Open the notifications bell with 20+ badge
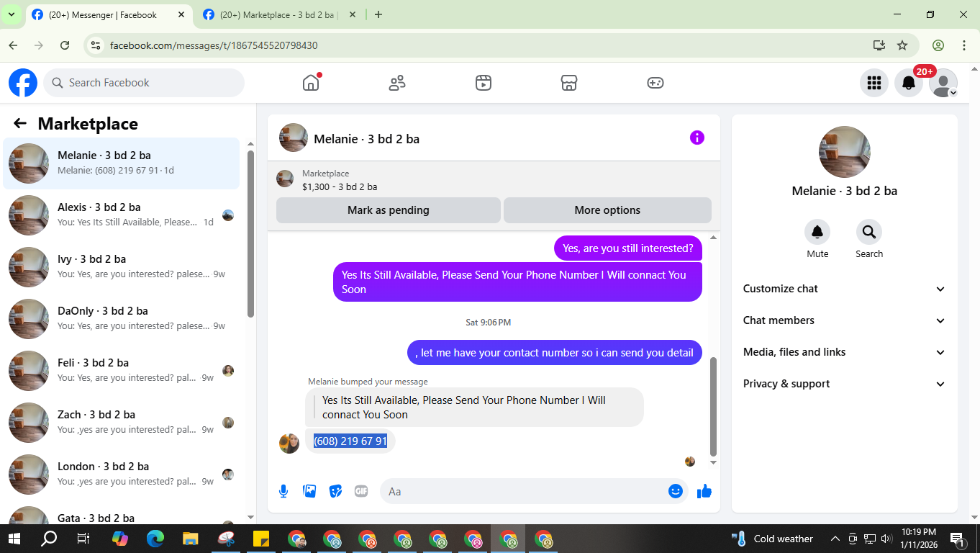 909,83
